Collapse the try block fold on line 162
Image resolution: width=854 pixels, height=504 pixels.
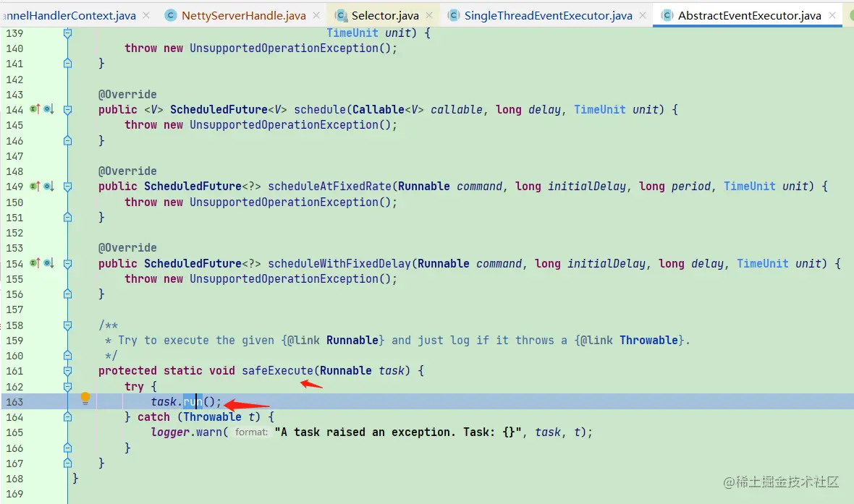pyautogui.click(x=67, y=387)
